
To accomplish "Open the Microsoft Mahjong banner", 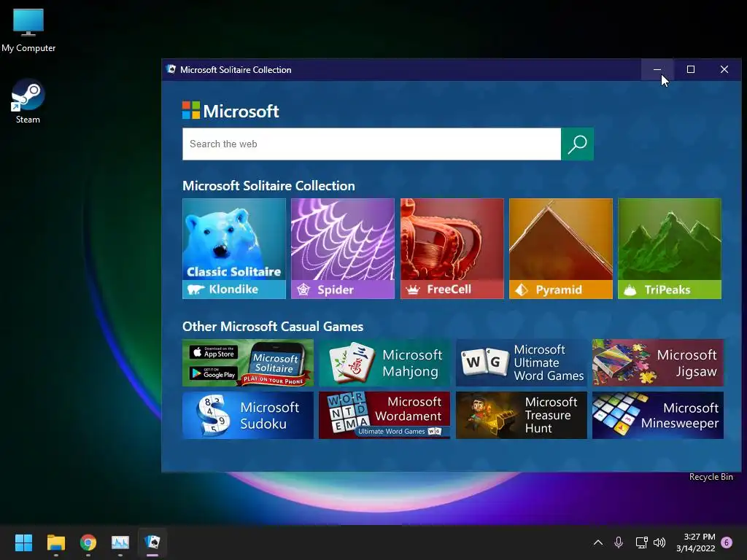I will pyautogui.click(x=384, y=363).
